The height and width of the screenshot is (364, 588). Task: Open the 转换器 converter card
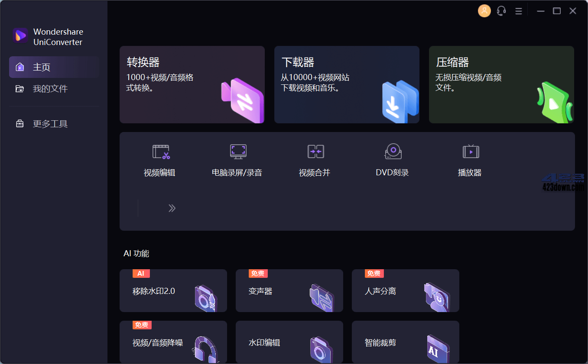coord(192,84)
